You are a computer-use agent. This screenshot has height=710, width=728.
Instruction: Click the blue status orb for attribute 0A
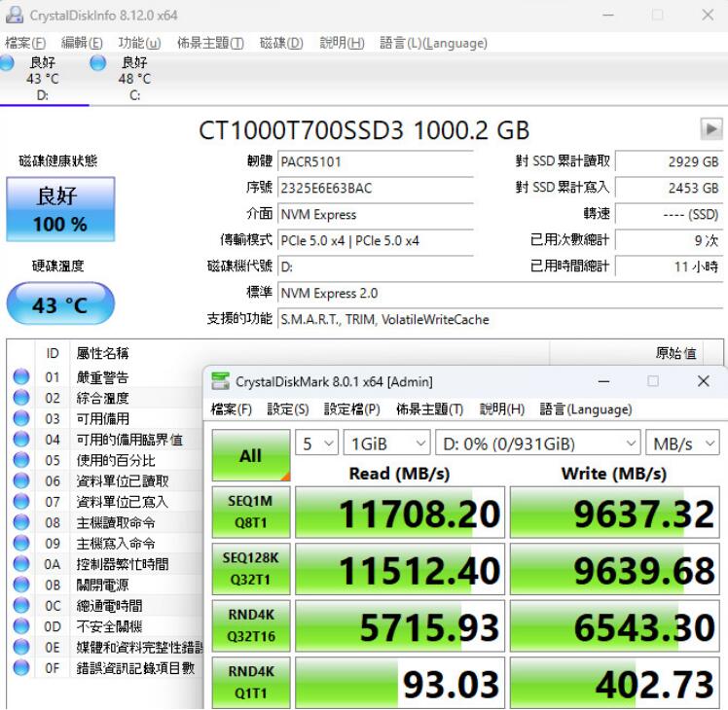click(20, 564)
